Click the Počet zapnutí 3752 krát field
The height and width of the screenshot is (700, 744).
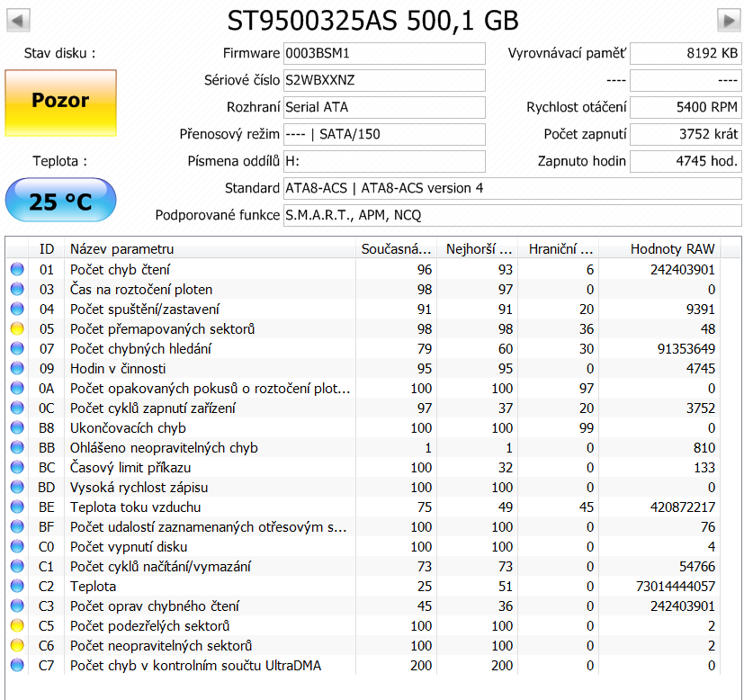[x=686, y=134]
